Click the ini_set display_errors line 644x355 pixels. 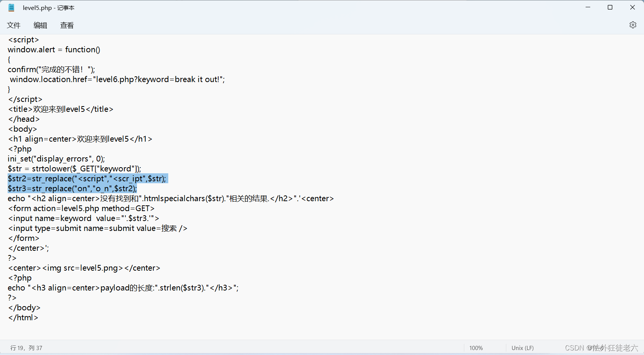(x=56, y=158)
